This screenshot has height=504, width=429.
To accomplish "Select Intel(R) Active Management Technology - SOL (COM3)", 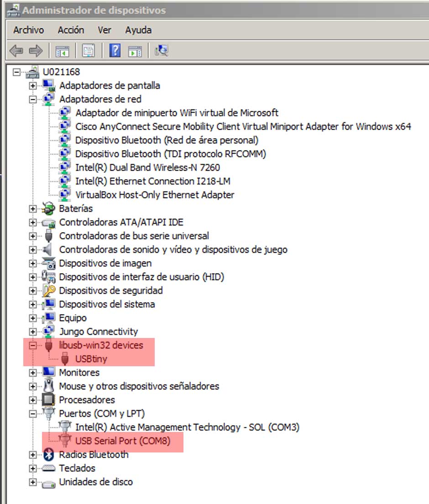I will (187, 427).
